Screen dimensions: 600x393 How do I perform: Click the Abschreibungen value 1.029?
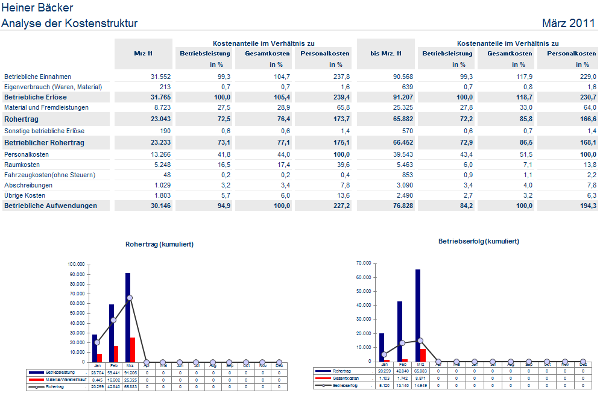[x=163, y=185]
